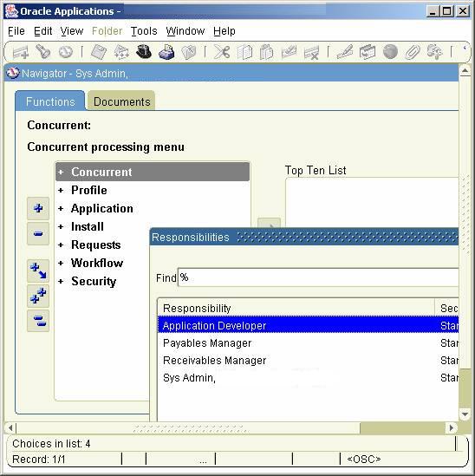Click the horizontal scrollbar right arrow

coord(452,427)
